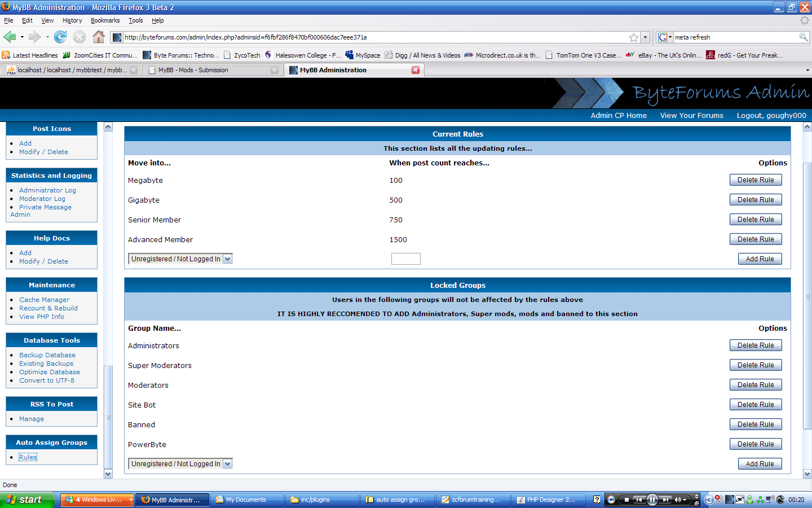
Task: Click the media player volume icon
Action: pyautogui.click(x=678, y=500)
